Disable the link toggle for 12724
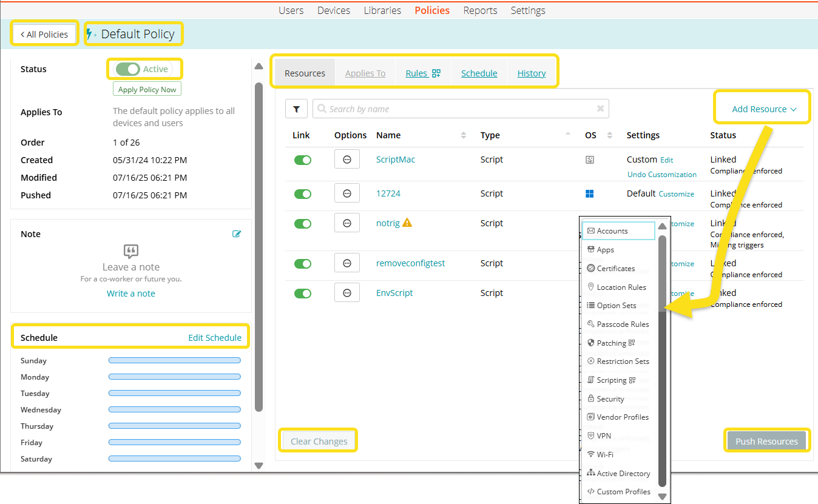The height and width of the screenshot is (504, 818). (302, 194)
